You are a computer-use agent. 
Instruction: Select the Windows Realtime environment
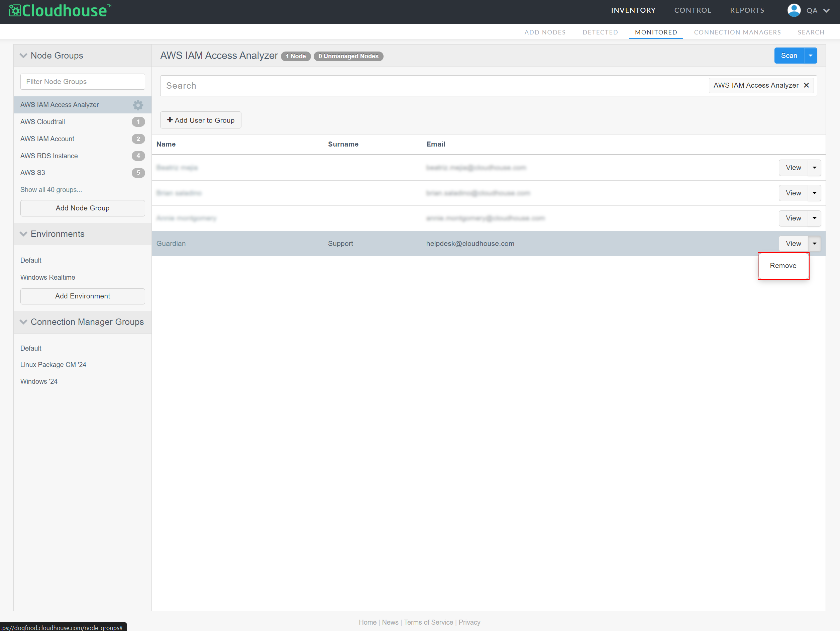[47, 277]
